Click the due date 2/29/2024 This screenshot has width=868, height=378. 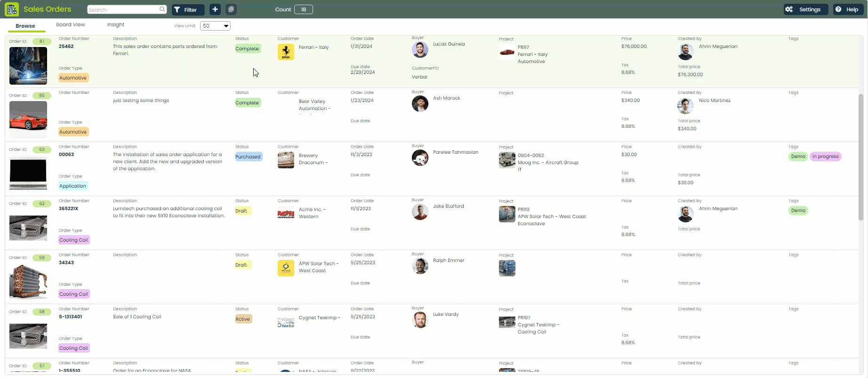point(363,72)
